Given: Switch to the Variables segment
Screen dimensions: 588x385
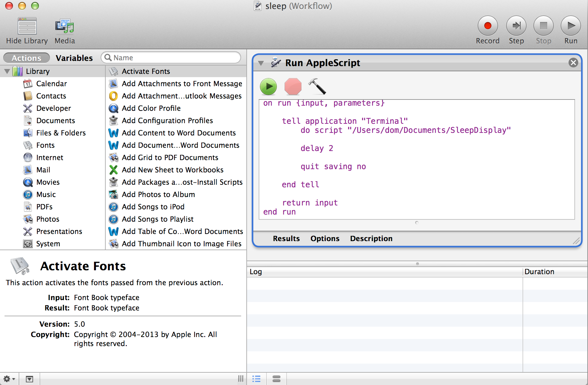Looking at the screenshot, I should tap(74, 58).
